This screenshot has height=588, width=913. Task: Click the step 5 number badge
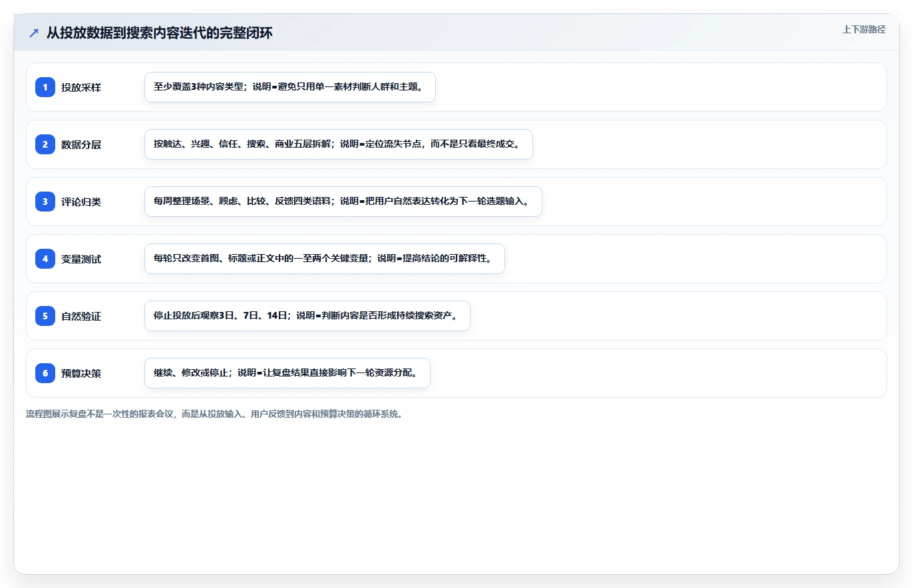(45, 316)
